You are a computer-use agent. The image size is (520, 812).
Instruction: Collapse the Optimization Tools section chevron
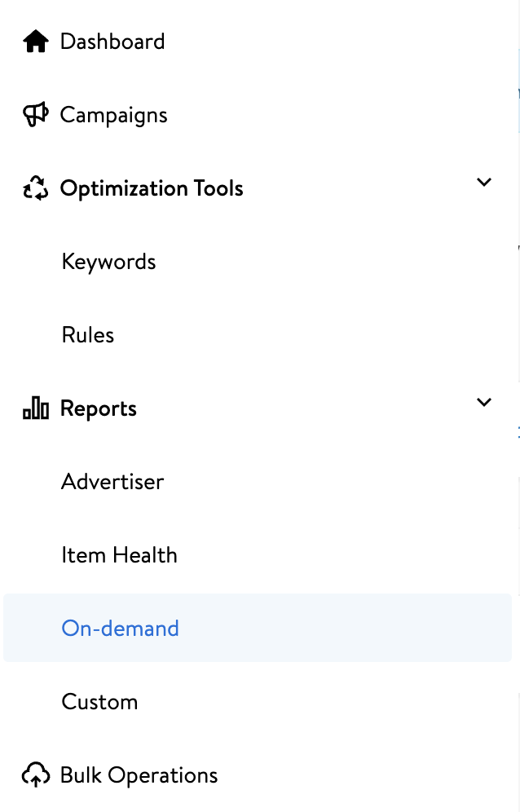(x=484, y=183)
